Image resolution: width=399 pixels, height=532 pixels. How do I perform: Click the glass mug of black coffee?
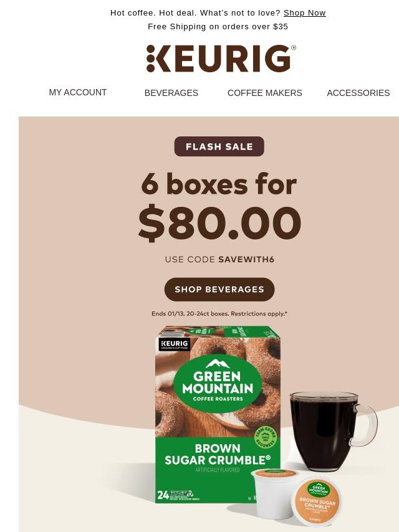[x=333, y=431]
